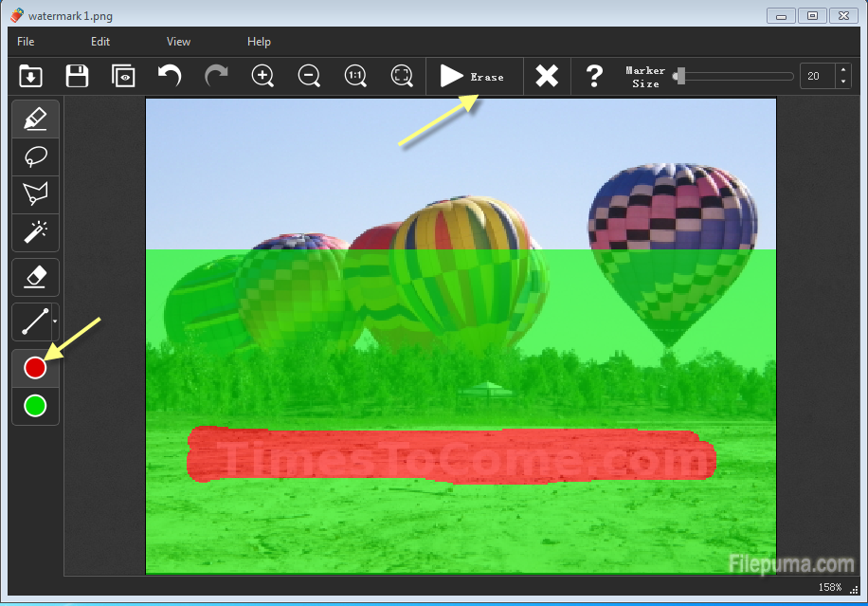Expand the line tool dropdown arrow
The height and width of the screenshot is (606, 868).
(x=55, y=322)
